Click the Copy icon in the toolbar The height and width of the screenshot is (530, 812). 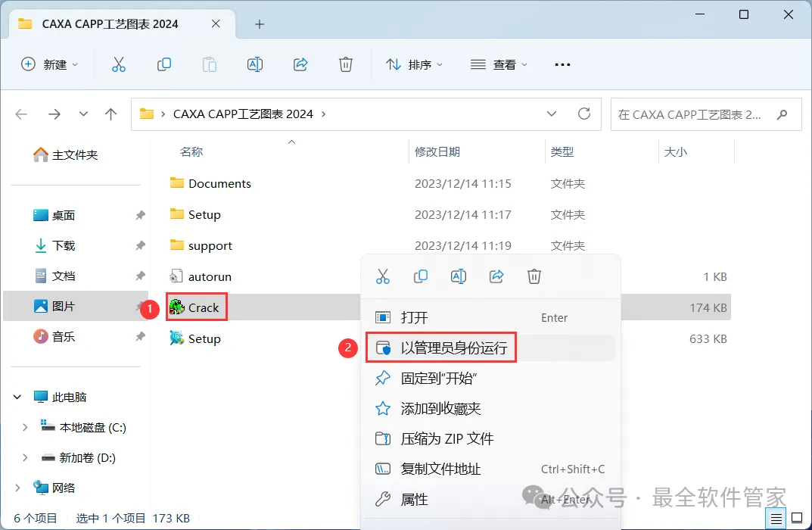[x=164, y=65]
